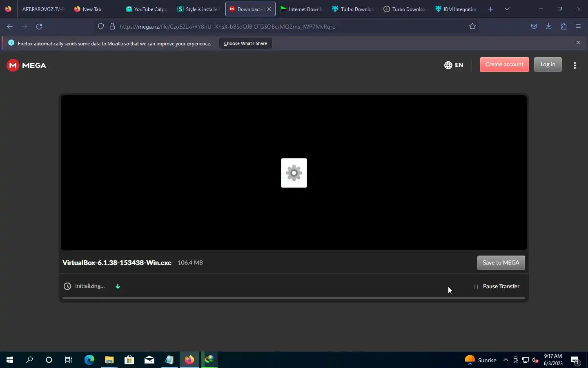This screenshot has height=368, width=588.
Task: Open the extensions puzzle icon
Action: click(563, 27)
